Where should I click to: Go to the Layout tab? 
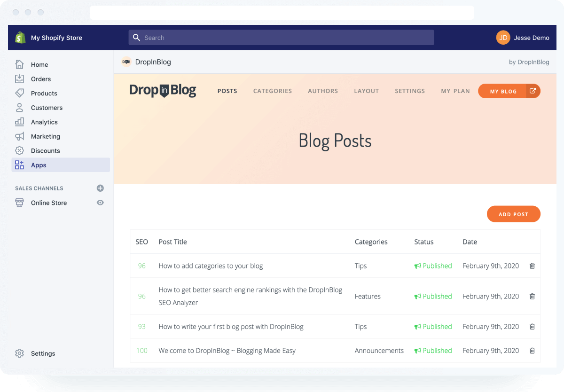366,91
